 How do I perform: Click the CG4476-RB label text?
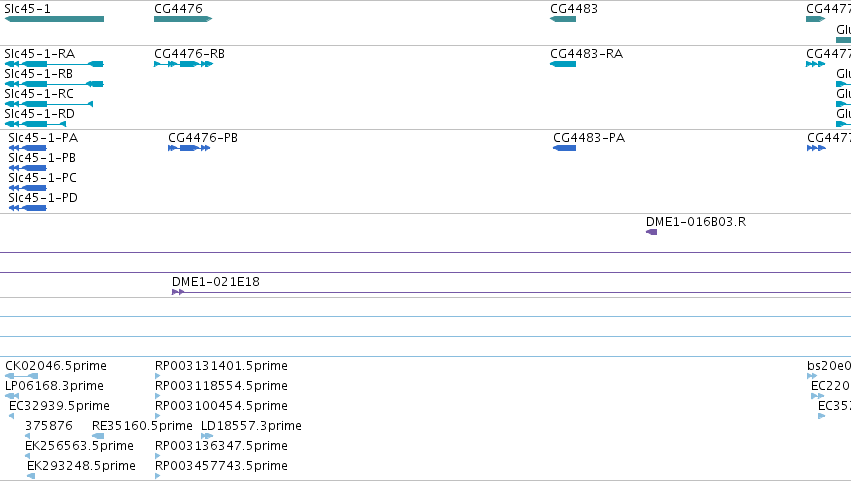(189, 54)
